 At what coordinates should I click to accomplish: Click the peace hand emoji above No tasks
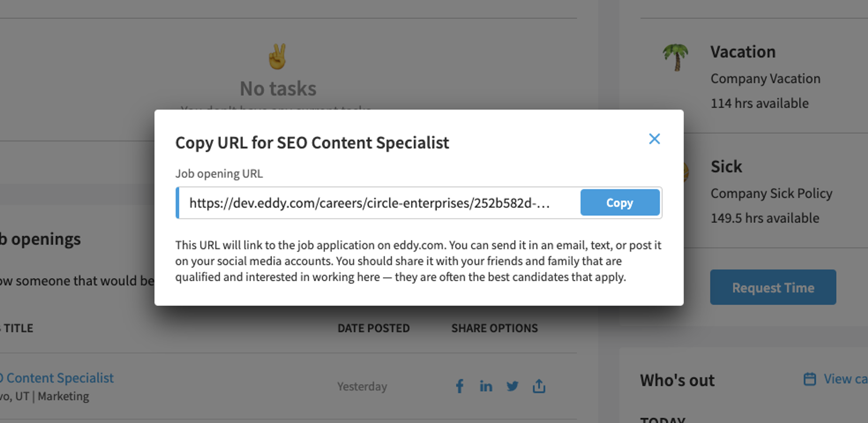(277, 56)
